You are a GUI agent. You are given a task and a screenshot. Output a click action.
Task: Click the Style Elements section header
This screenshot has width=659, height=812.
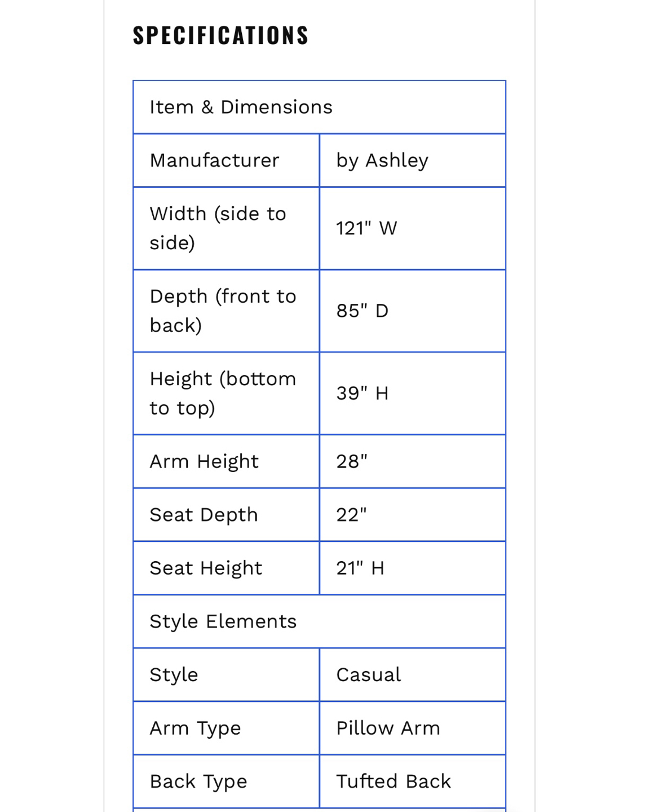pyautogui.click(x=223, y=621)
